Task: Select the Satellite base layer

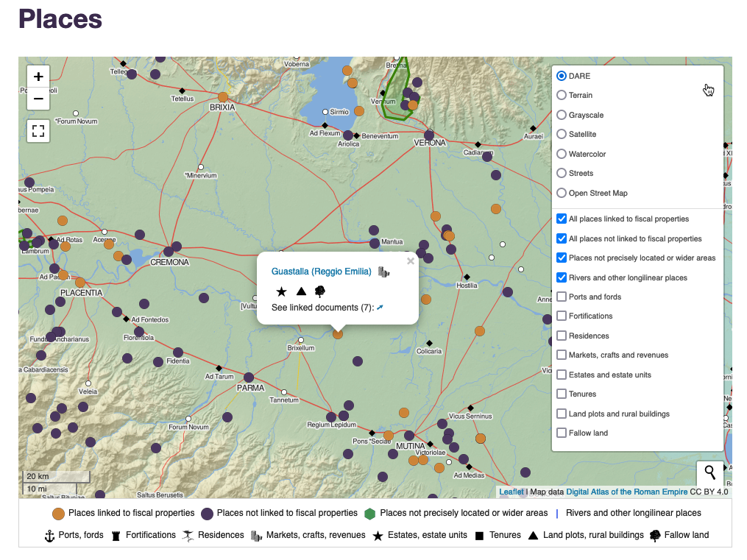Action: point(562,134)
